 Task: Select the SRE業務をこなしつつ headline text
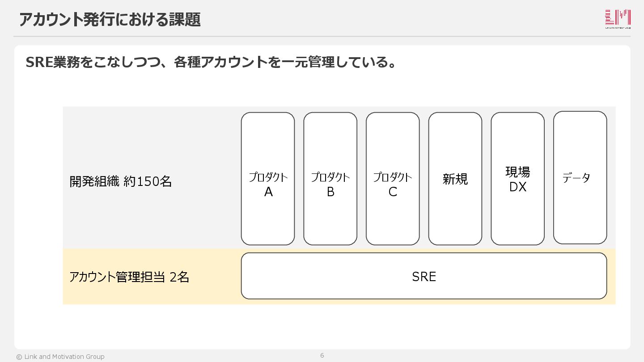(212, 62)
